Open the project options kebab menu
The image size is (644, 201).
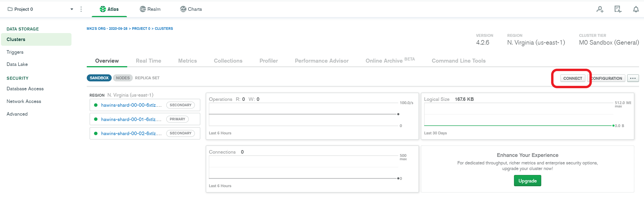click(x=81, y=9)
